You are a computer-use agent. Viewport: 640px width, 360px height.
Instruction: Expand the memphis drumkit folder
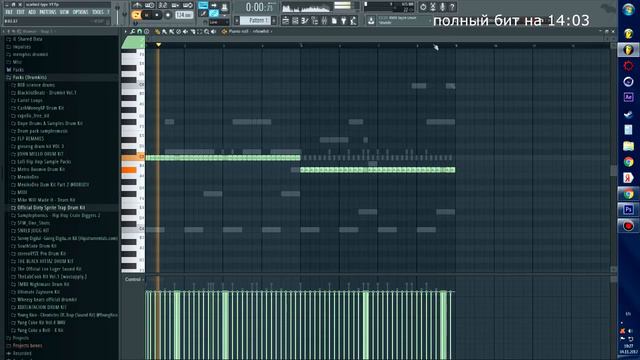[x=30, y=54]
